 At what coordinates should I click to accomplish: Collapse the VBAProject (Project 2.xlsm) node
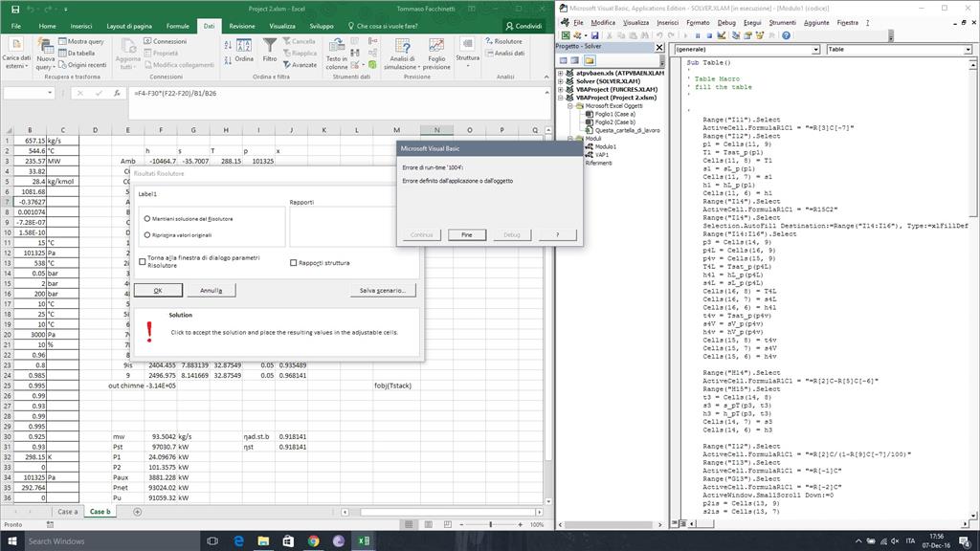tap(561, 98)
